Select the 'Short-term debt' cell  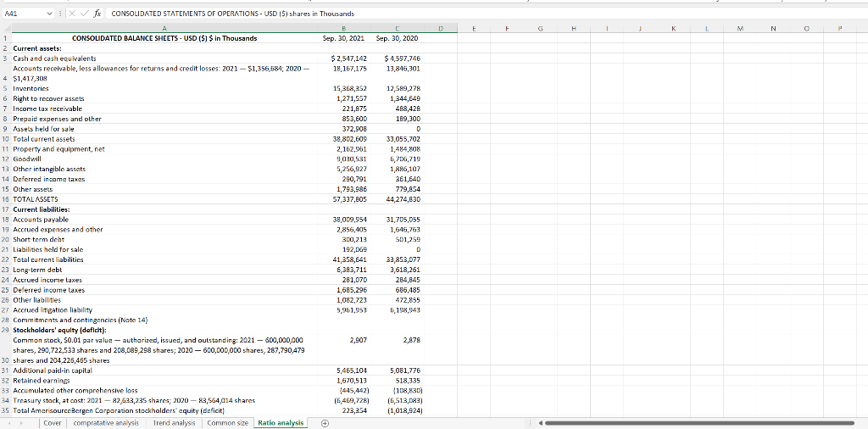click(x=164, y=240)
